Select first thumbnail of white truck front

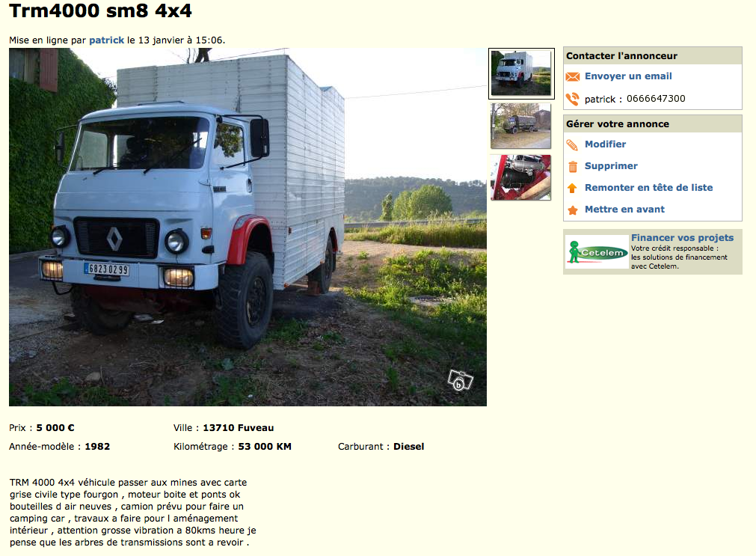521,73
